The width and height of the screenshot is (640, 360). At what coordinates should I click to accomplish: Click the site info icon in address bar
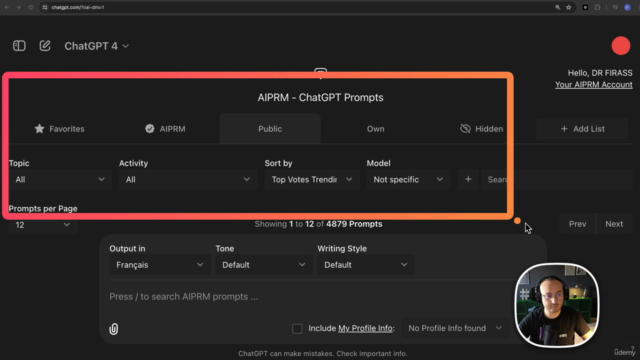[45, 7]
